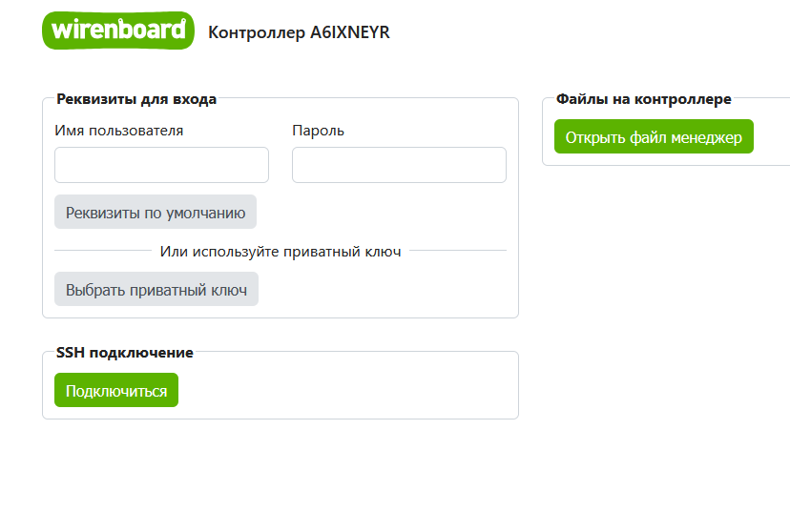The width and height of the screenshot is (790, 532).
Task: Click the SSH подключение heading
Action: pos(125,353)
